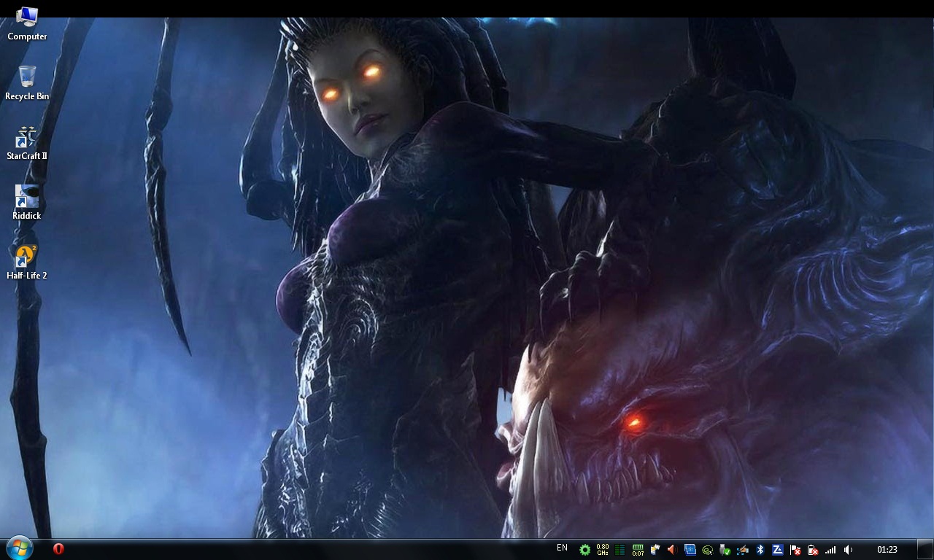The height and width of the screenshot is (560, 934).
Task: Click the Safely Remove Hardware tray icon
Action: [x=725, y=550]
